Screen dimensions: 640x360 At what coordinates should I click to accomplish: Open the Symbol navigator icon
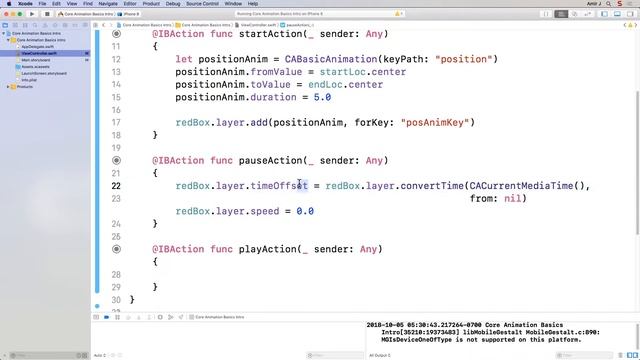25,25
